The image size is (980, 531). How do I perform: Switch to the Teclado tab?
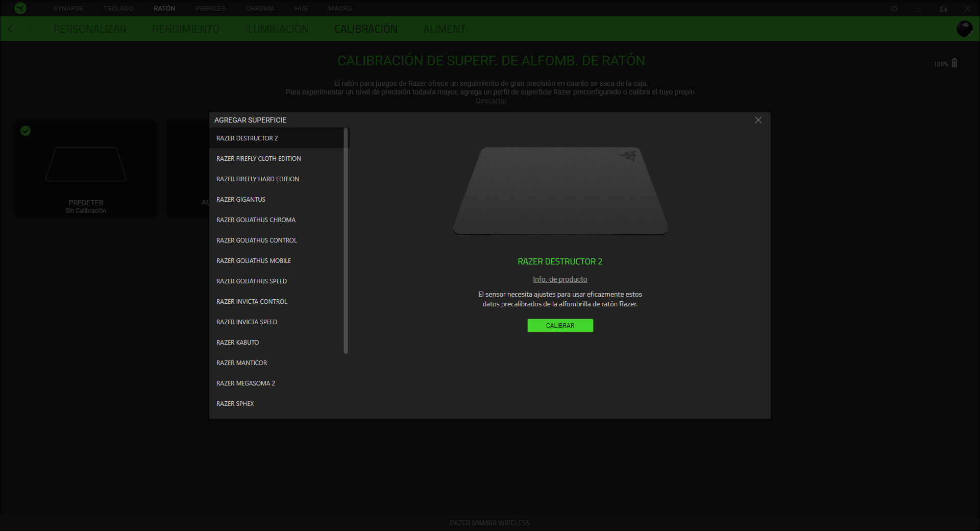[x=118, y=9]
